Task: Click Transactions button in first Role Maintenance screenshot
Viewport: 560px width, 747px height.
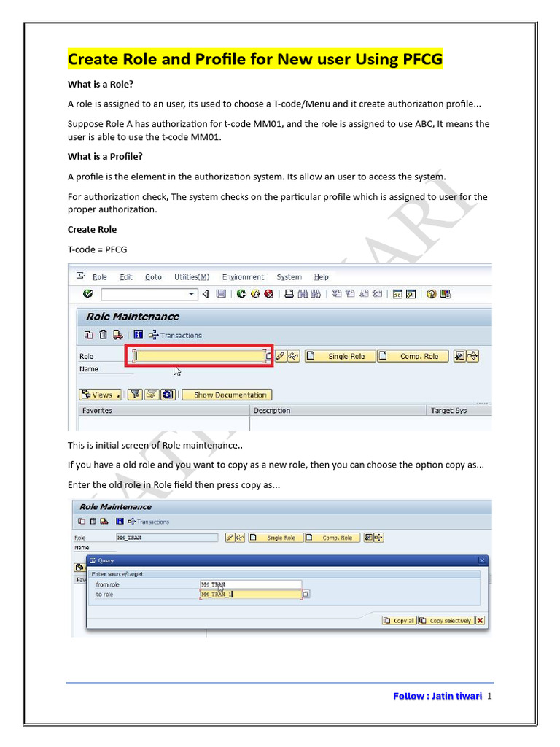Action: pyautogui.click(x=175, y=336)
